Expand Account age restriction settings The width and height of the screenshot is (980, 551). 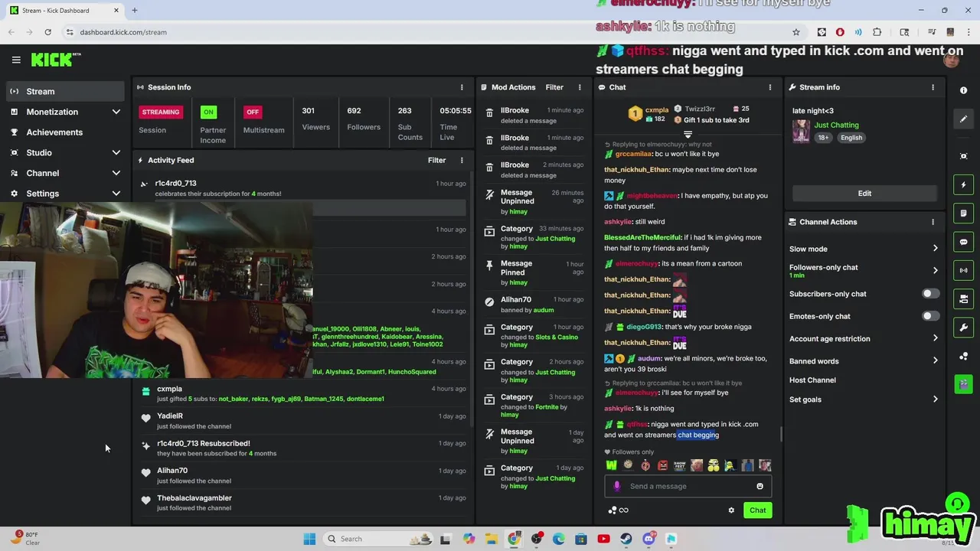[864, 338]
